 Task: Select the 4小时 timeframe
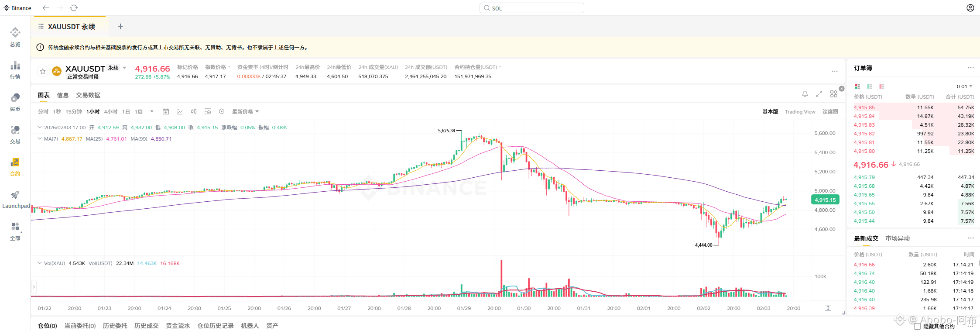pyautogui.click(x=110, y=112)
